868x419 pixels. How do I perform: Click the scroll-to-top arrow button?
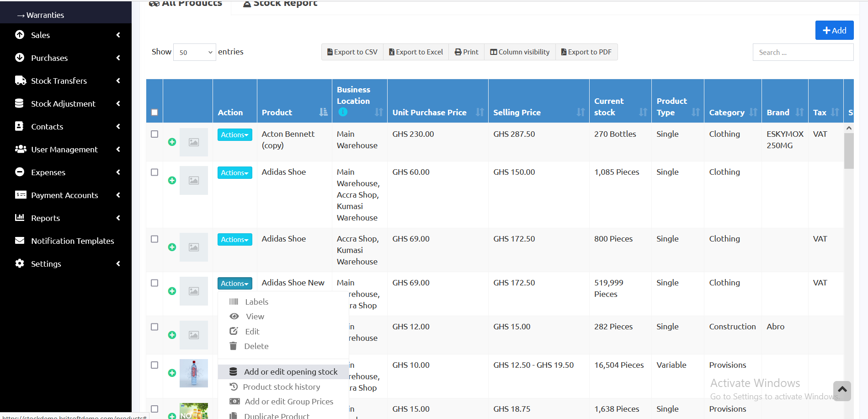[x=842, y=391]
